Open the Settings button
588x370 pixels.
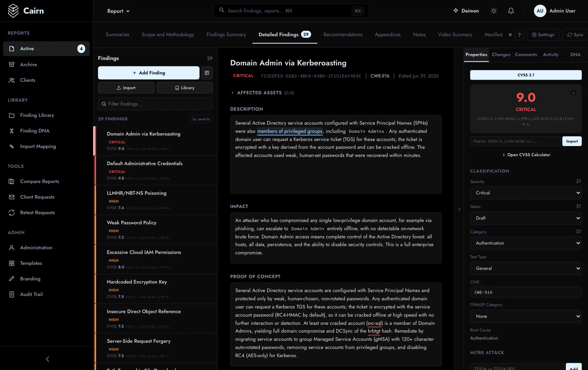point(543,35)
